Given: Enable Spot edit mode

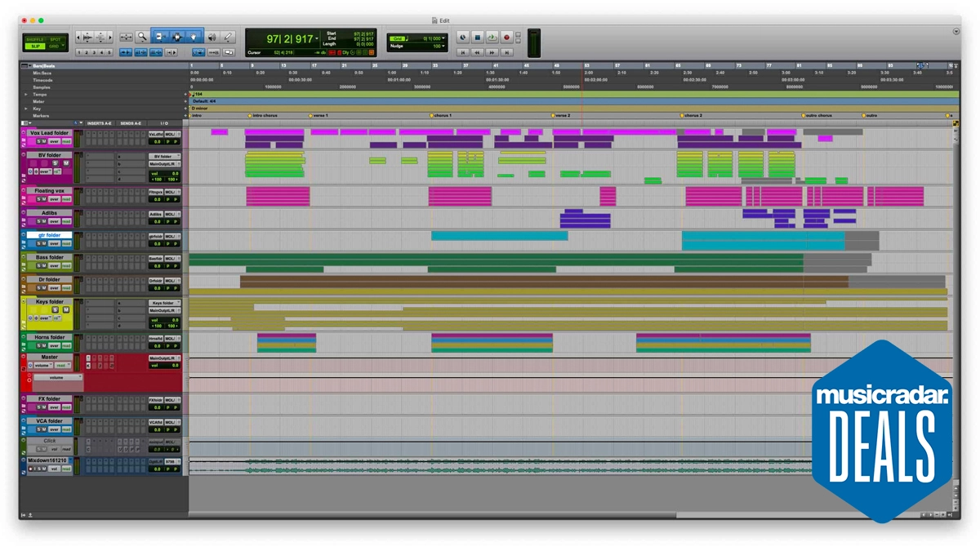Looking at the screenshot, I should [56, 39].
